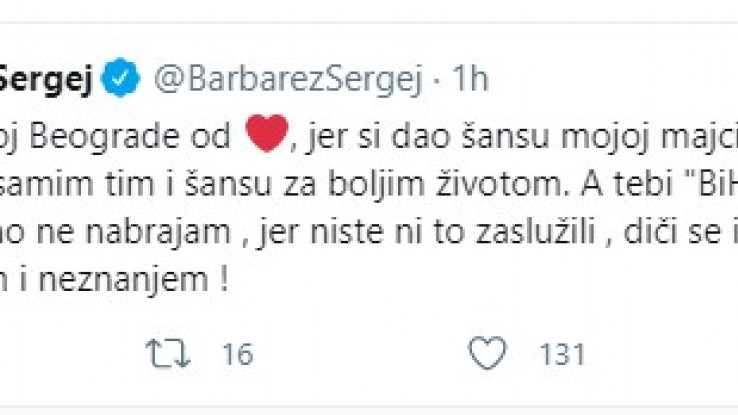Image resolution: width=738 pixels, height=415 pixels.
Task: Click the retweet count 16
Action: point(238,353)
